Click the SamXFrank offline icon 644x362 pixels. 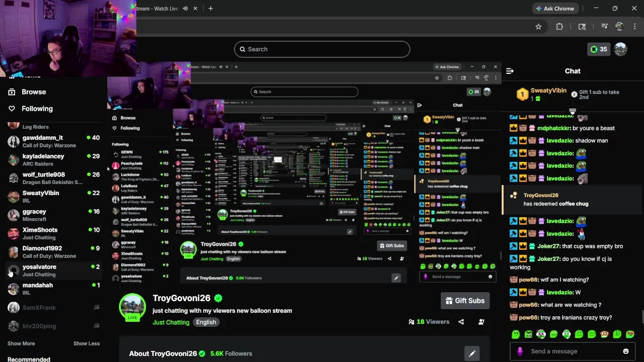(x=97, y=308)
